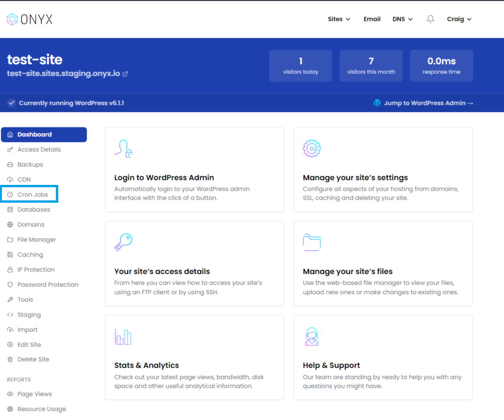Click the Tools wrench icon
Screen dimensions: 504x420
[x=10, y=299]
